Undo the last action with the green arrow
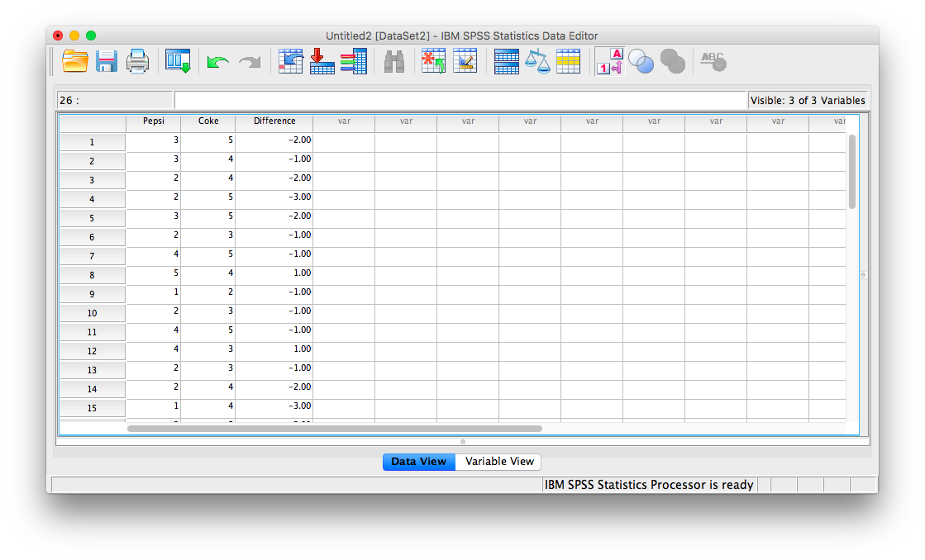This screenshot has width=925, height=560. tap(217, 62)
